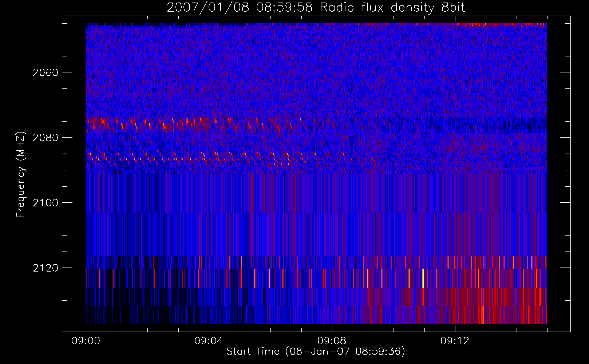This screenshot has height=364, width=589.
Task: Click the 2060 frequency tick label
Action: pyautogui.click(x=46, y=72)
